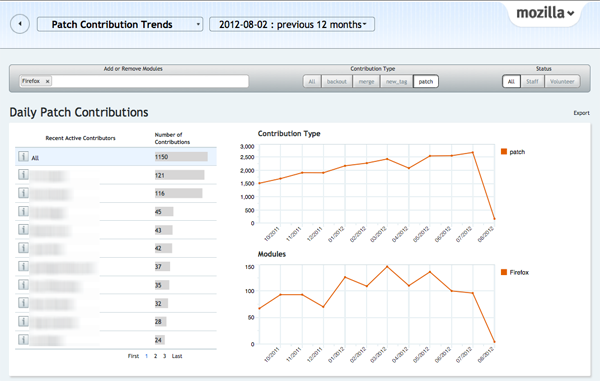The width and height of the screenshot is (600, 381).
Task: Click the Recent Active Contributors column header
Action: (x=80, y=138)
